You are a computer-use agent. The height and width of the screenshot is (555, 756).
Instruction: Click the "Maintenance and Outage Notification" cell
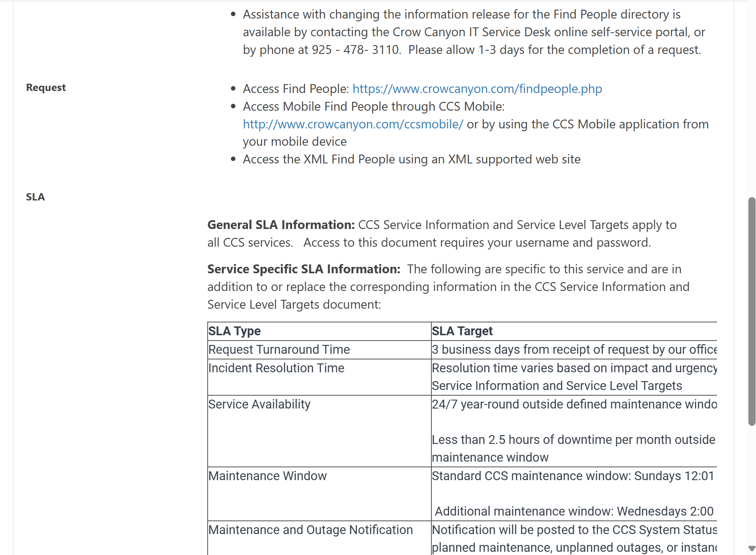tap(310, 530)
